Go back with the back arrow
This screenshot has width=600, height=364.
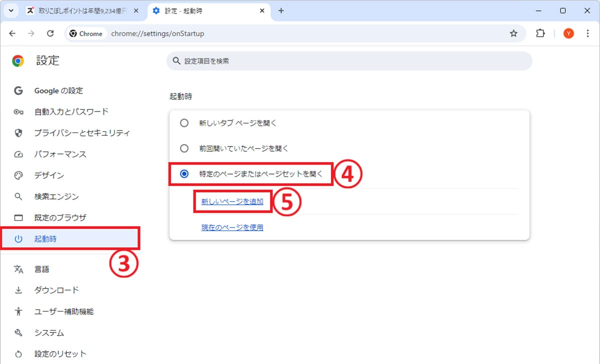(x=12, y=33)
